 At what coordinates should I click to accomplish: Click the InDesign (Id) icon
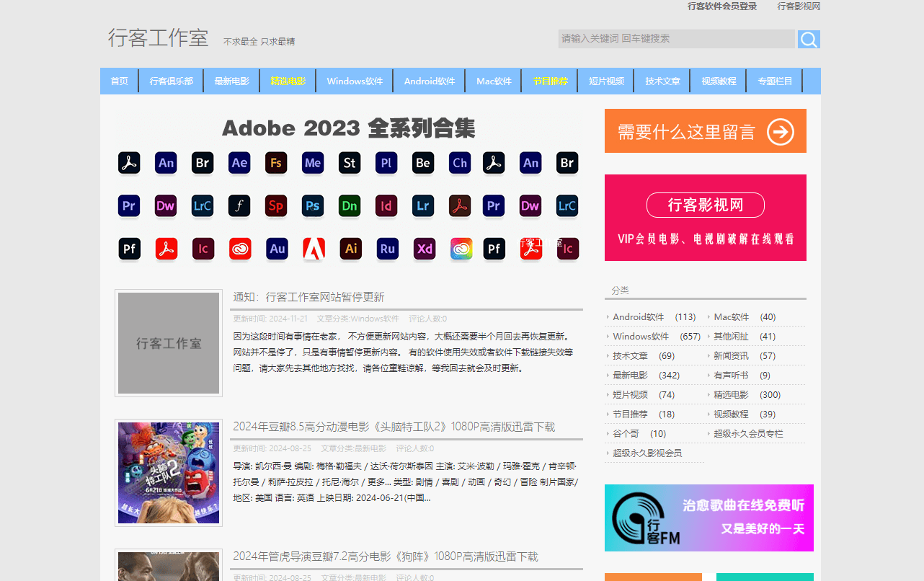(x=386, y=206)
